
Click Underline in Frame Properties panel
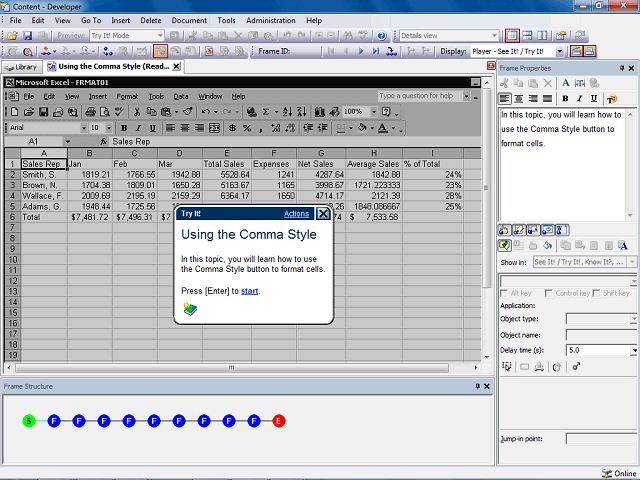pyautogui.click(x=594, y=98)
